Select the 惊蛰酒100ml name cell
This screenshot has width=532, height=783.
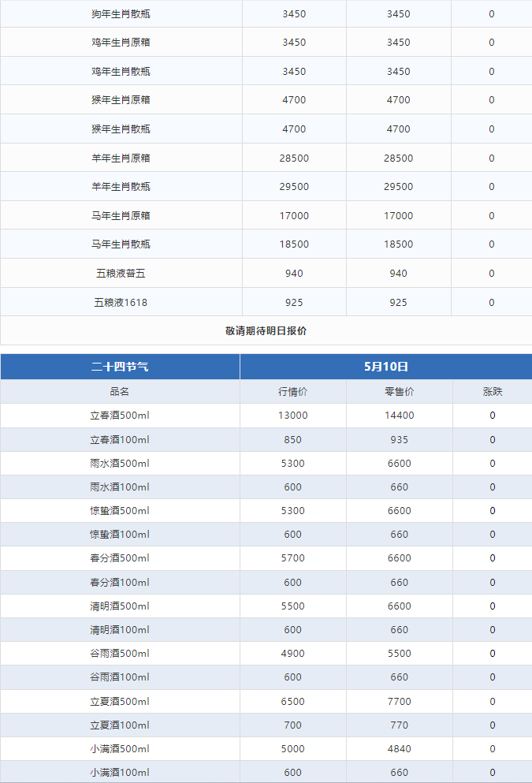120,535
